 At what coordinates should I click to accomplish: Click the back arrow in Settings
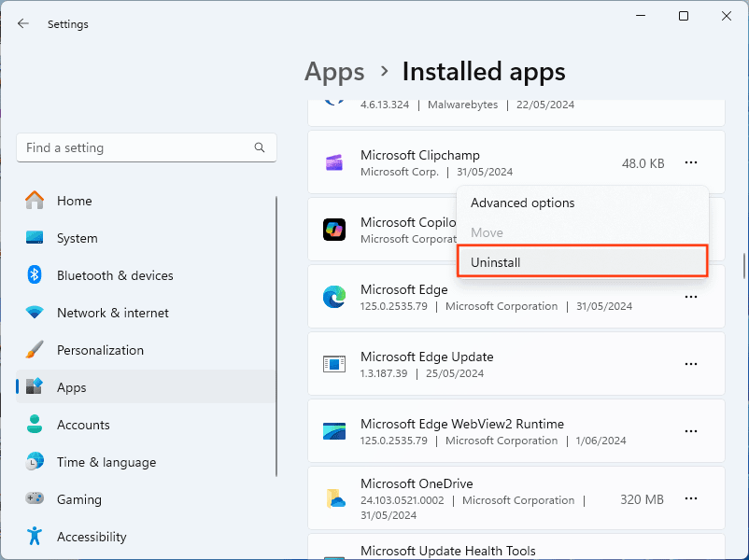coord(23,24)
